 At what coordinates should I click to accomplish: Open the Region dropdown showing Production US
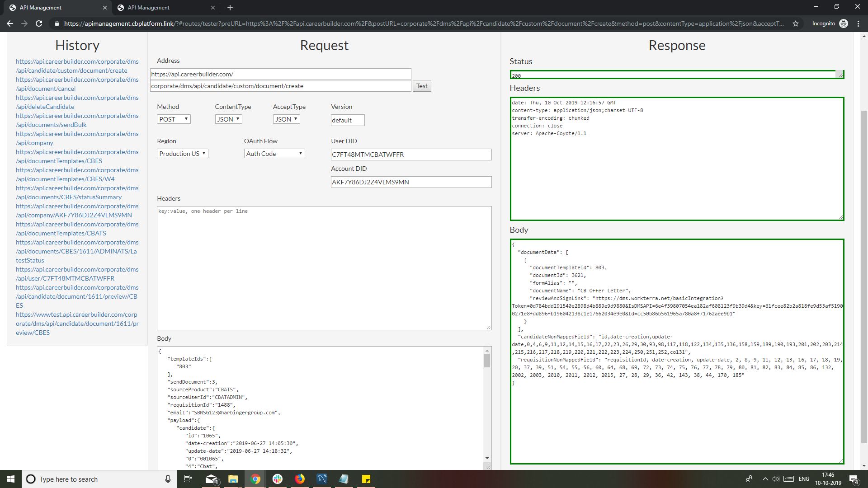point(183,154)
